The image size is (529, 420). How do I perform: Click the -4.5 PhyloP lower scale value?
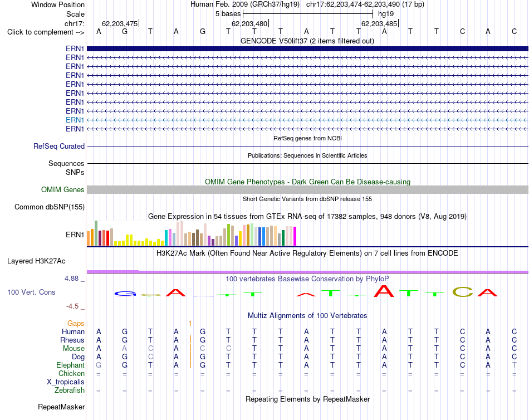coord(72,306)
